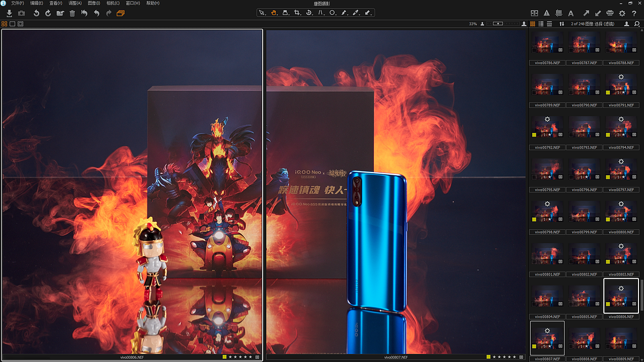Click the yellow color tag on vivo00807 thumbnail
Image resolution: width=644 pixels, height=362 pixels.
[x=534, y=346]
